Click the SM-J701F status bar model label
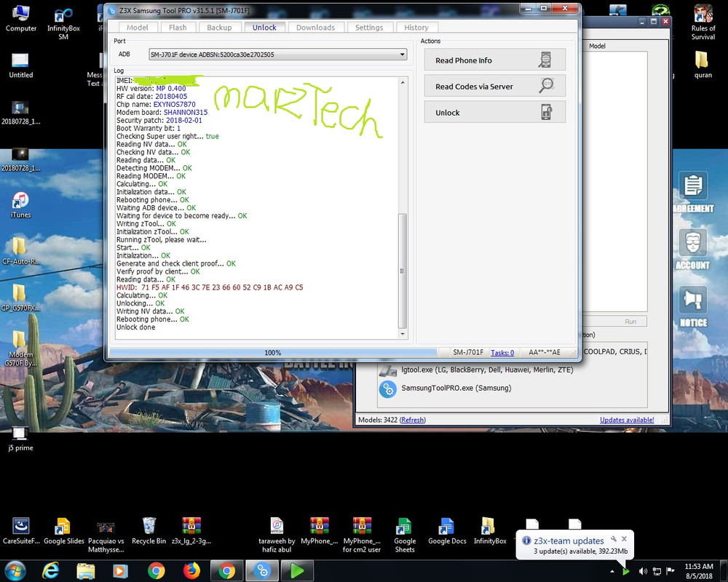 pos(468,352)
